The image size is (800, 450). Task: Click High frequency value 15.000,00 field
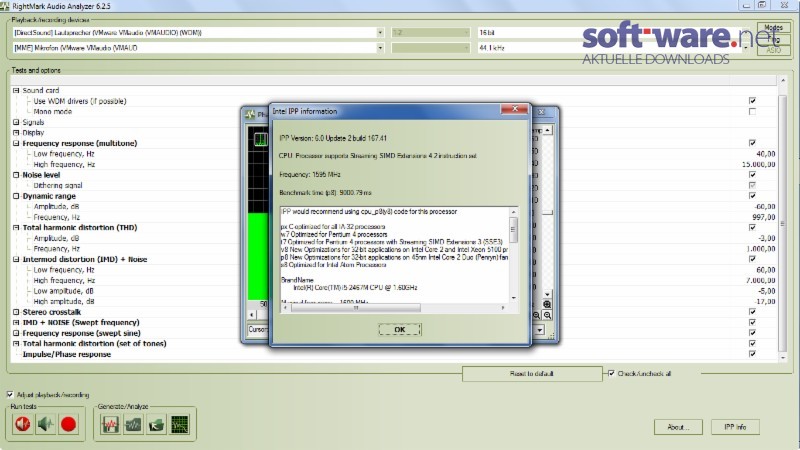click(759, 164)
